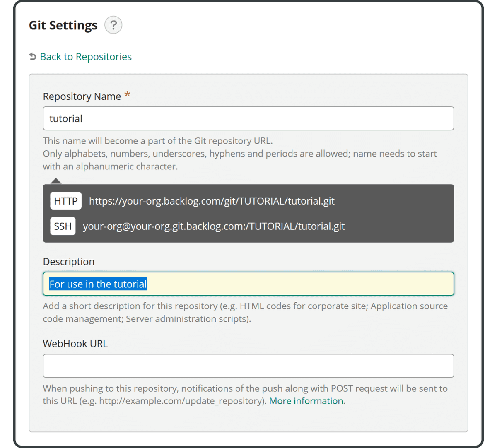This screenshot has width=497, height=448.
Task: Click the WebHook URL label
Action: click(75, 344)
